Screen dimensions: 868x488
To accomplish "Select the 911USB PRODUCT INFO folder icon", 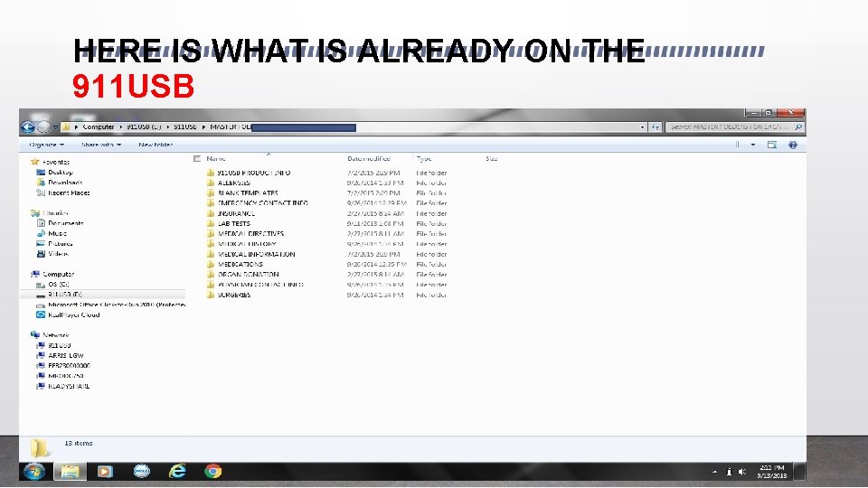I will coord(211,173).
